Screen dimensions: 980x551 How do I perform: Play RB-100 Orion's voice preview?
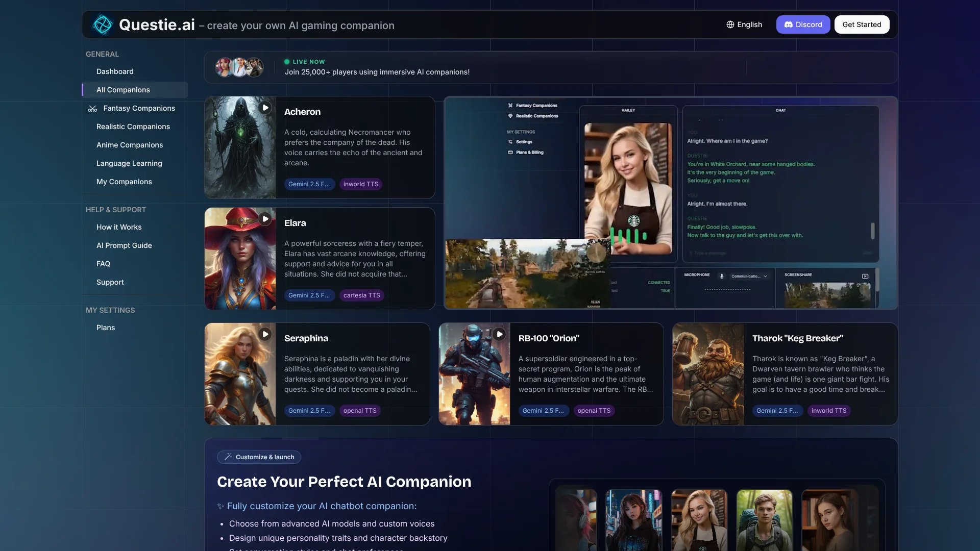coord(499,334)
